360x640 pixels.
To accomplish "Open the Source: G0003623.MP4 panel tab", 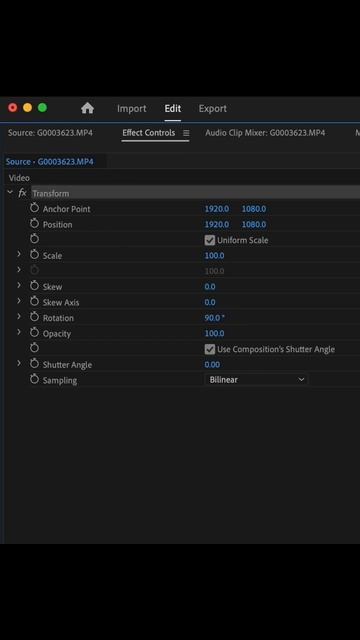I will 50,133.
